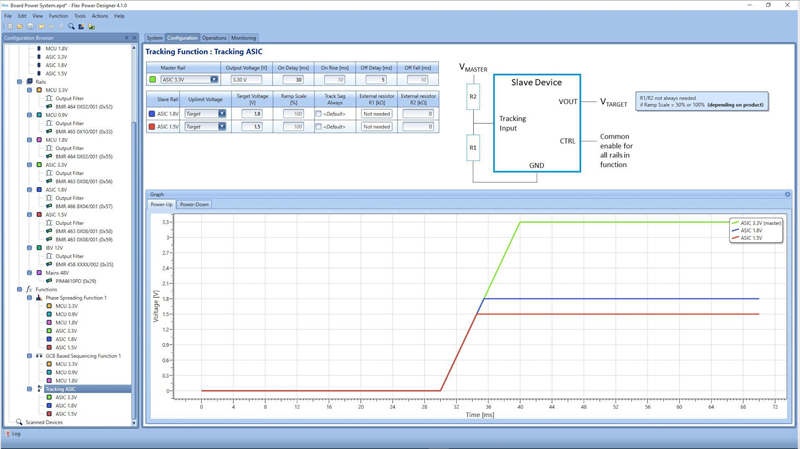The height and width of the screenshot is (449, 800).
Task: Click the Phase Spreading Function 1 icon
Action: click(39, 298)
